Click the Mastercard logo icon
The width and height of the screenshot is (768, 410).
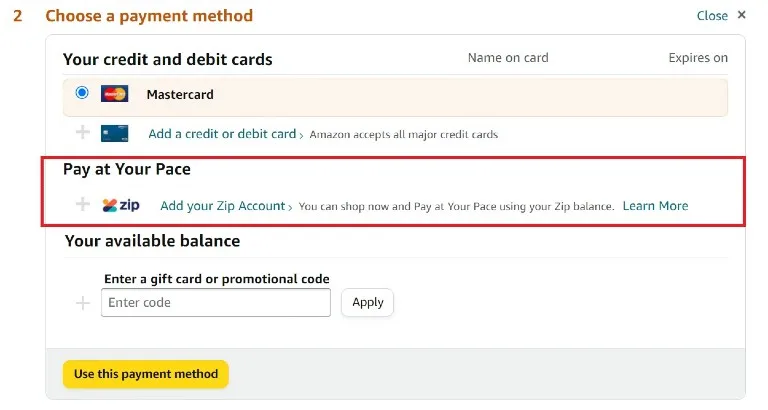(x=115, y=95)
